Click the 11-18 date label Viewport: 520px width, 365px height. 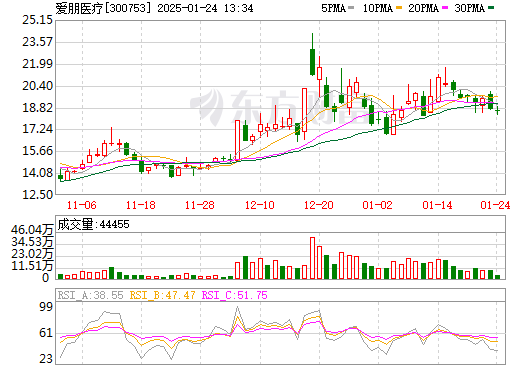tap(141, 205)
